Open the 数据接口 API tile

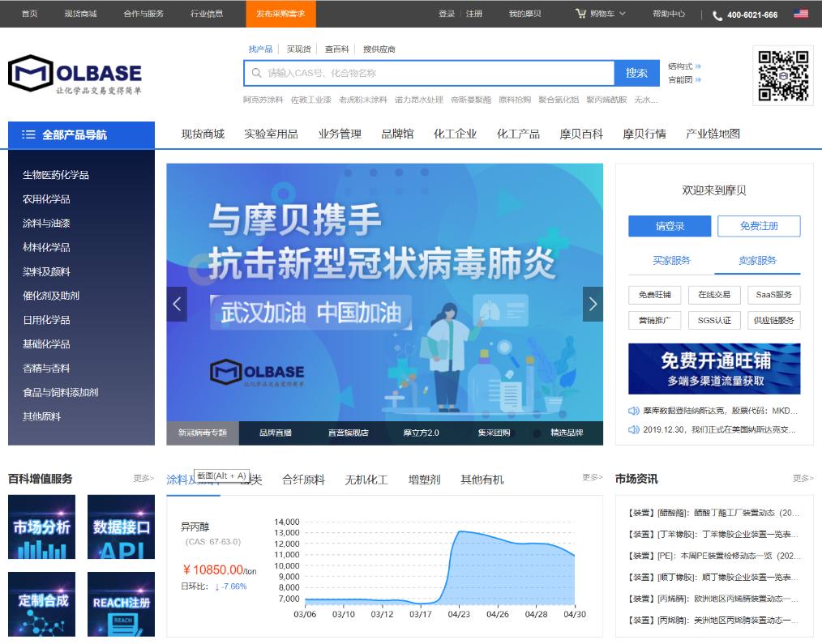pos(121,527)
